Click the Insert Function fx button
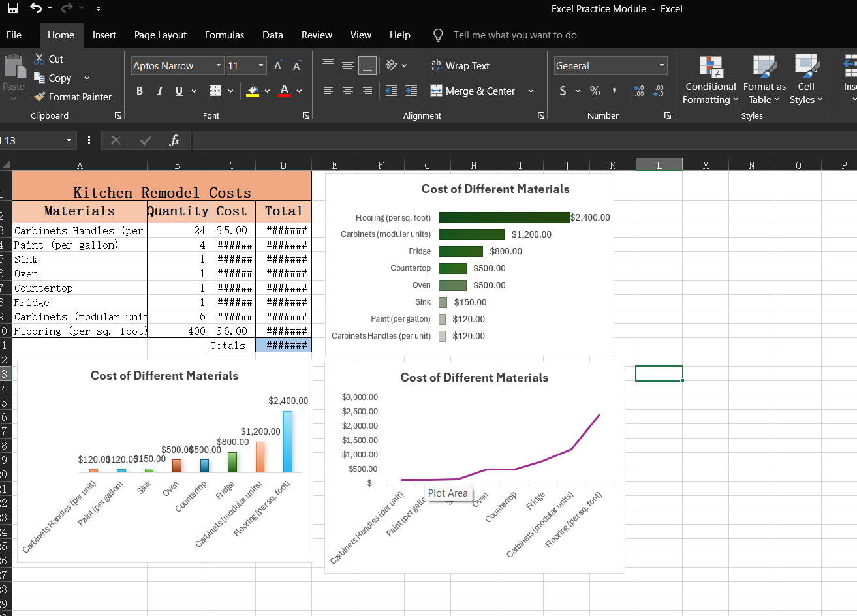The width and height of the screenshot is (857, 616). click(x=174, y=140)
